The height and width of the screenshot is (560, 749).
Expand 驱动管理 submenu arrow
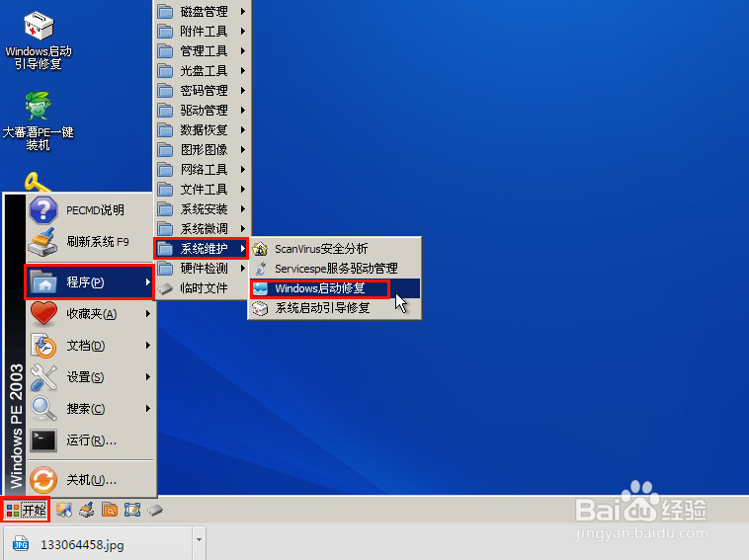(x=243, y=111)
